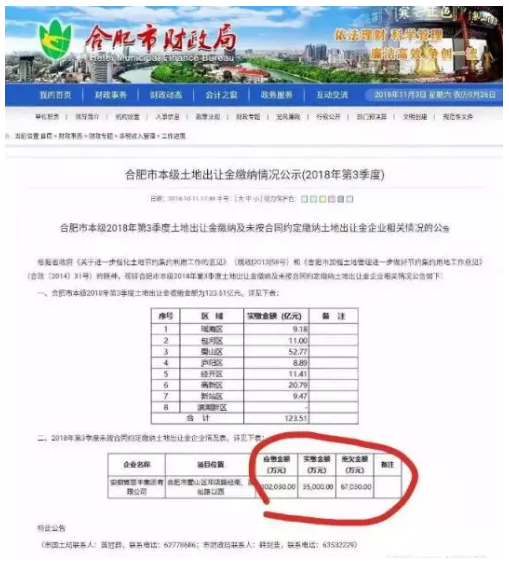Click 工作进展 in the breadcrumb trail
The height and width of the screenshot is (570, 509).
pos(173,136)
